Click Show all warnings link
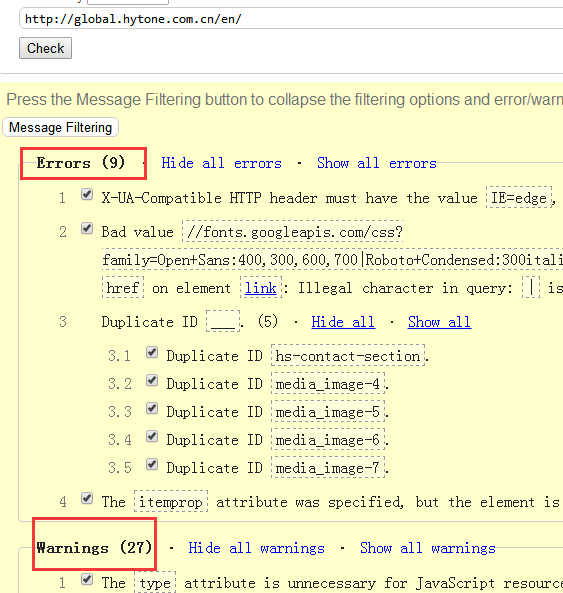 click(428, 548)
